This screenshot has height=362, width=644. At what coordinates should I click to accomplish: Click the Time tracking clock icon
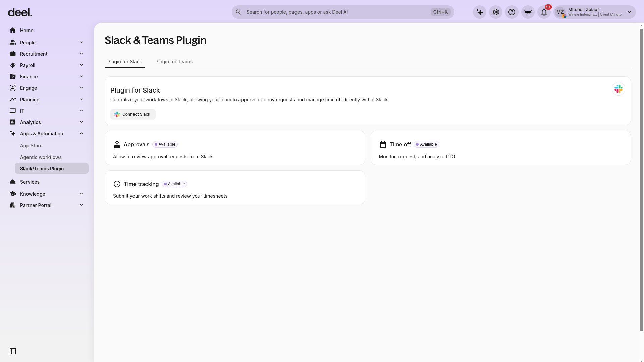[117, 184]
